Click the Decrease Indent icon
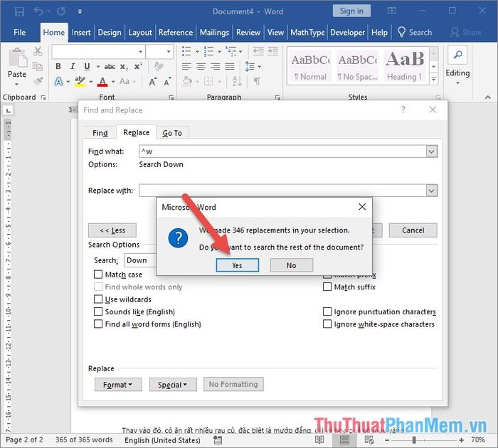 pyautogui.click(x=258, y=51)
